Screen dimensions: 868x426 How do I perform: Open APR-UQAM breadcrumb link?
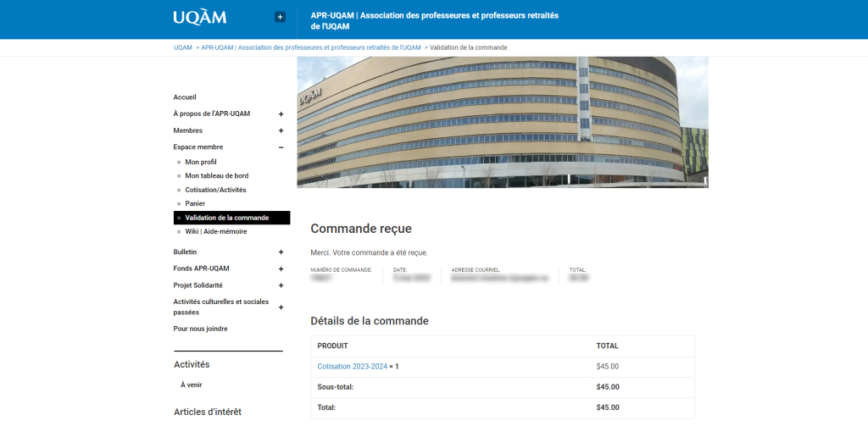[x=310, y=47]
